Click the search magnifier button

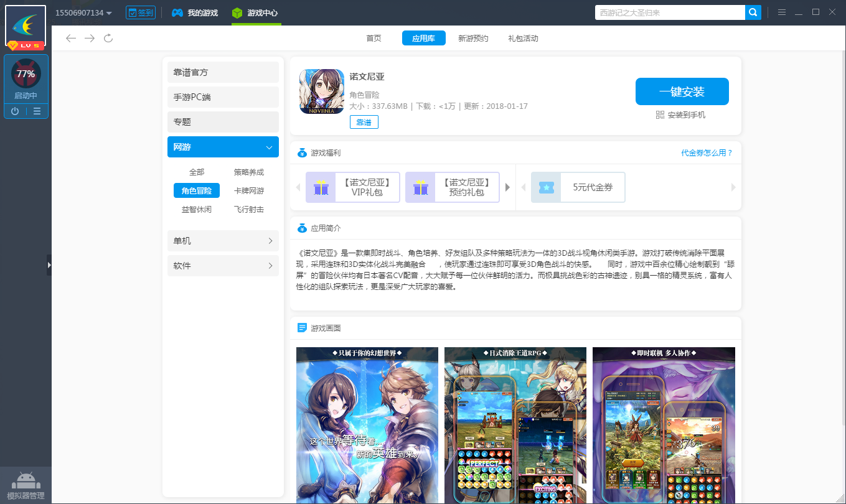coord(753,12)
